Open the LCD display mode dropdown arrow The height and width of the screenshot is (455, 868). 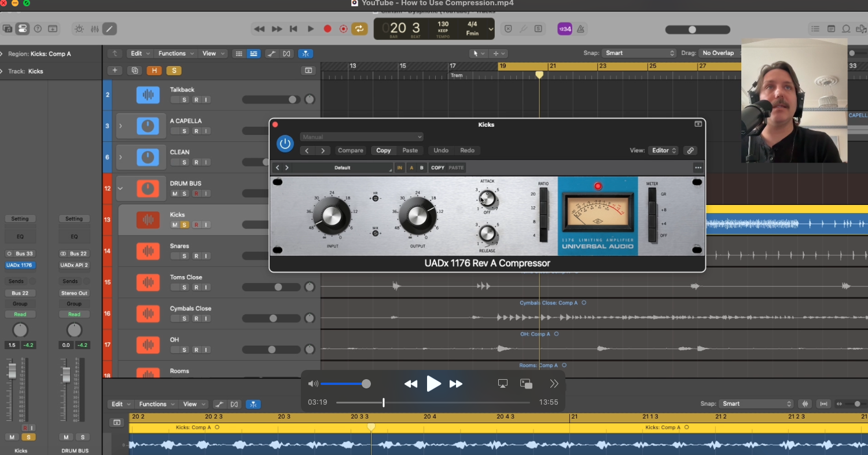[x=491, y=29]
